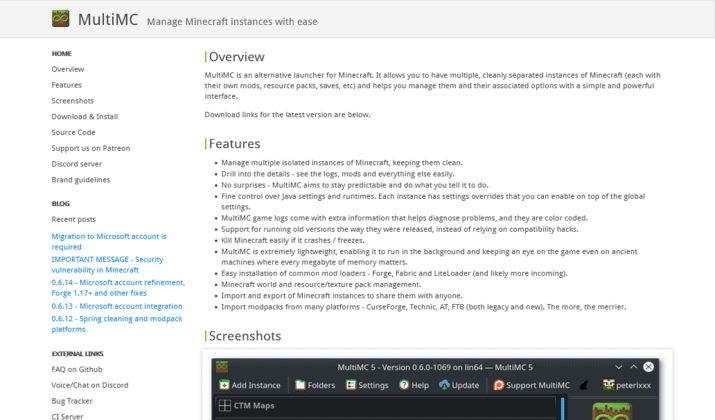
Task: Click the Help question mark icon
Action: (x=404, y=385)
